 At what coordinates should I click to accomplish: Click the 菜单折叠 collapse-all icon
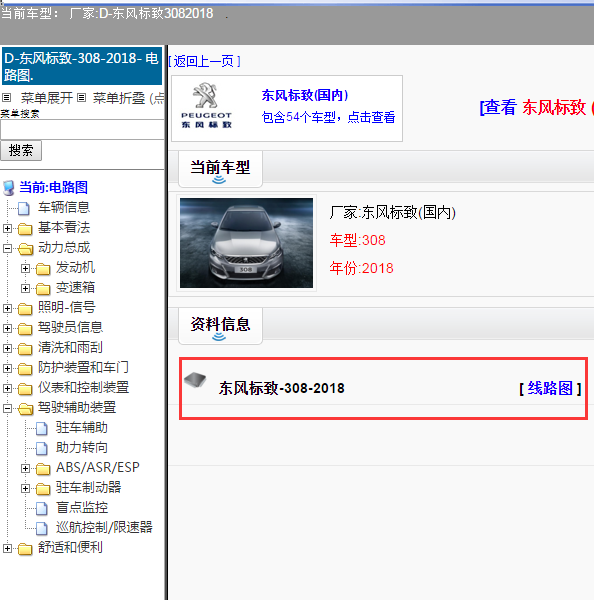point(81,98)
